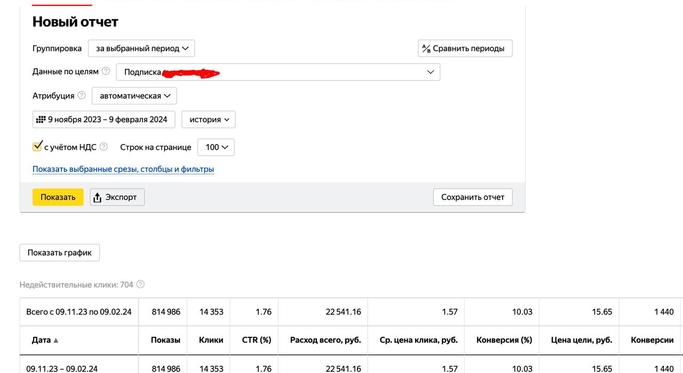Click the yellow Показать button
Image resolution: width=683 pixels, height=373 pixels.
point(58,197)
